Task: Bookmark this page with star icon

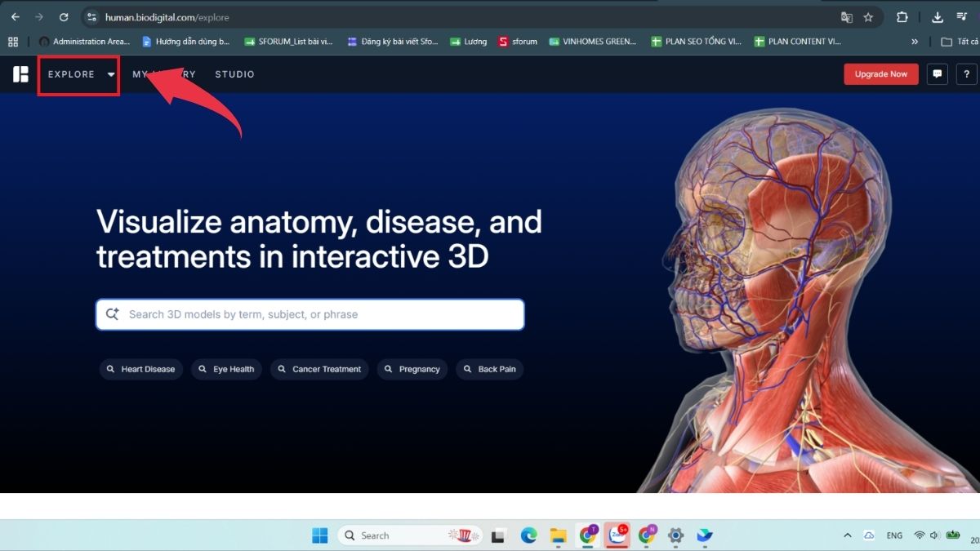Action: coord(868,17)
